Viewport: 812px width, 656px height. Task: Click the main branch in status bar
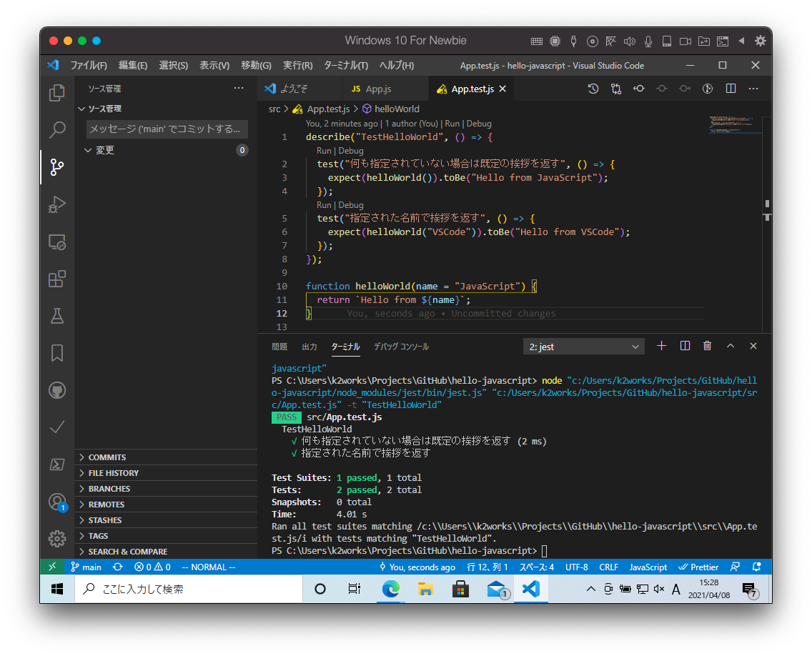tap(86, 567)
